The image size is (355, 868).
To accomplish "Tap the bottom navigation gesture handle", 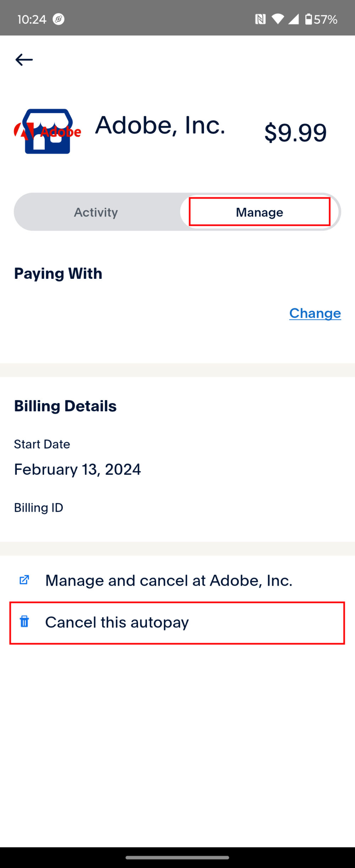I will (x=177, y=858).
